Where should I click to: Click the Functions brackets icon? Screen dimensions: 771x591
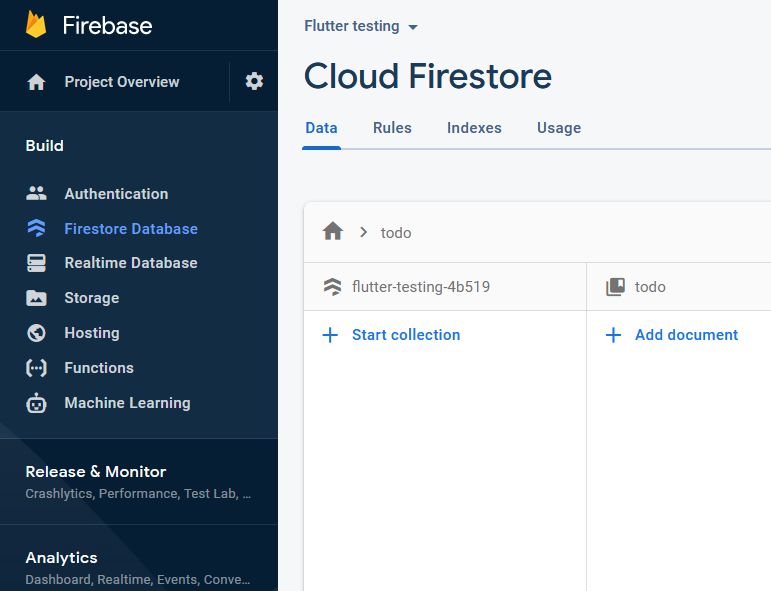pos(37,368)
